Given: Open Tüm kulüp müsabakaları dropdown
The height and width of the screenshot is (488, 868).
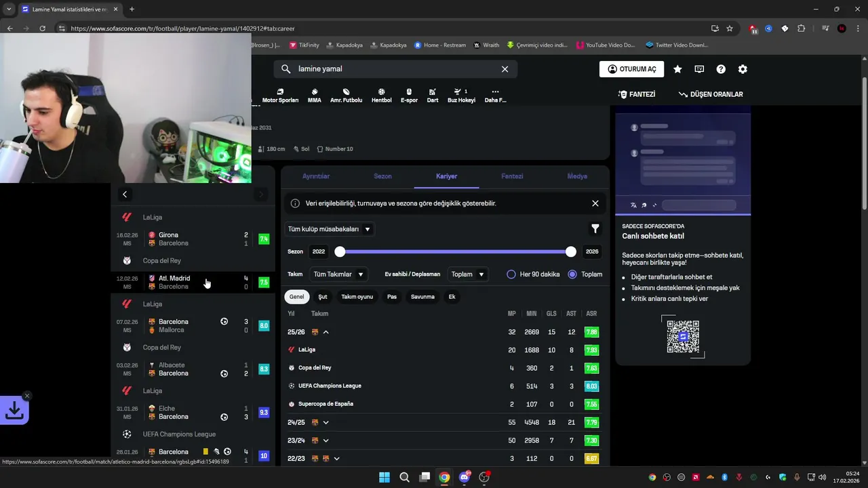Looking at the screenshot, I should coord(330,229).
